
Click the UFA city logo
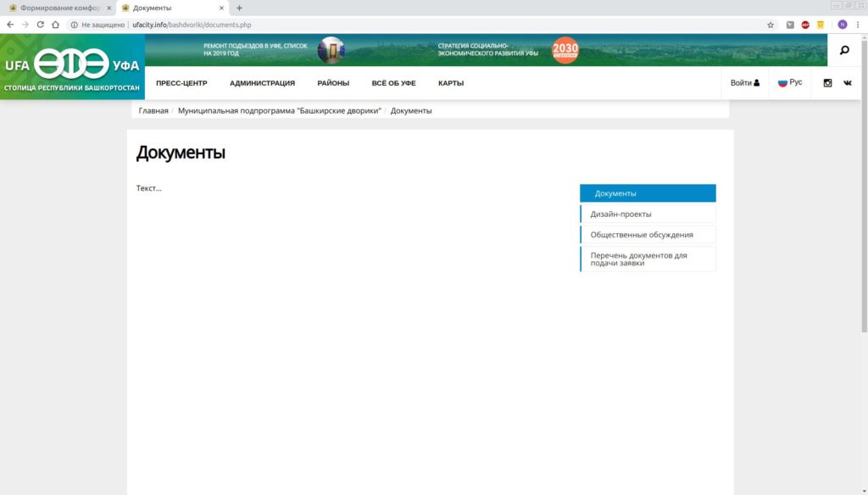[72, 67]
